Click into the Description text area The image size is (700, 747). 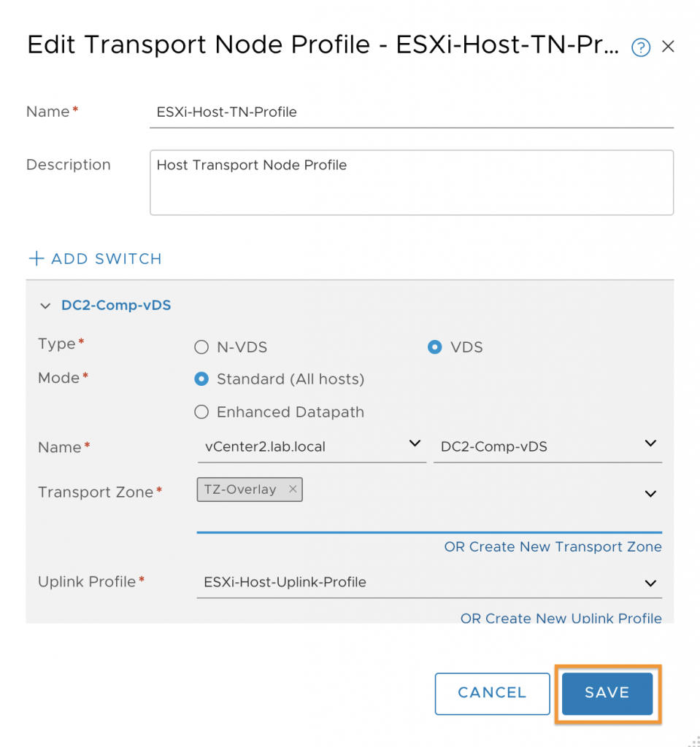(x=412, y=182)
